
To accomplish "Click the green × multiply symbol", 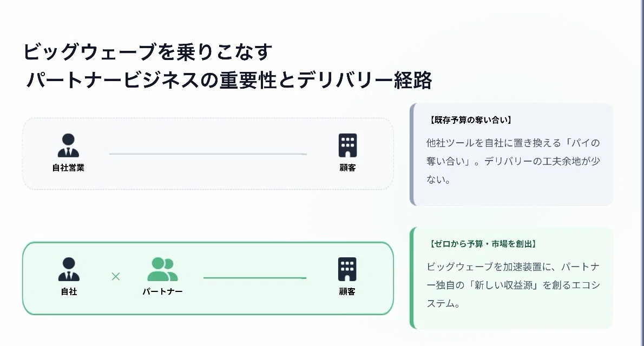I will [116, 277].
